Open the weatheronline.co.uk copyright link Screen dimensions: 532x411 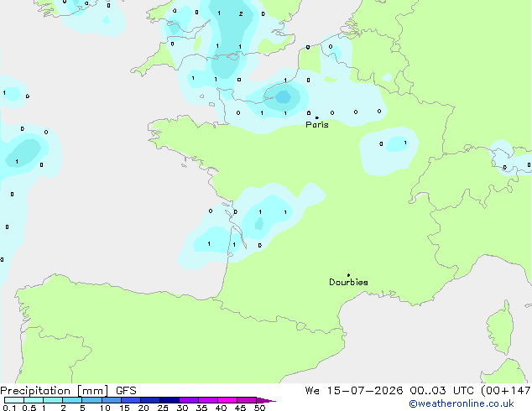point(461,403)
